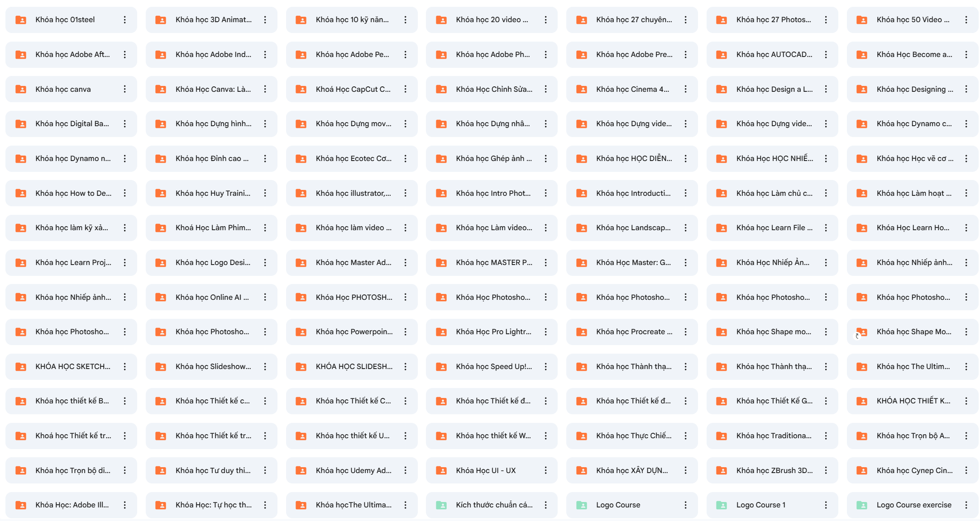Open more options for Khóa học 01steel
Viewport: 980px width, 521px height.
(x=125, y=20)
